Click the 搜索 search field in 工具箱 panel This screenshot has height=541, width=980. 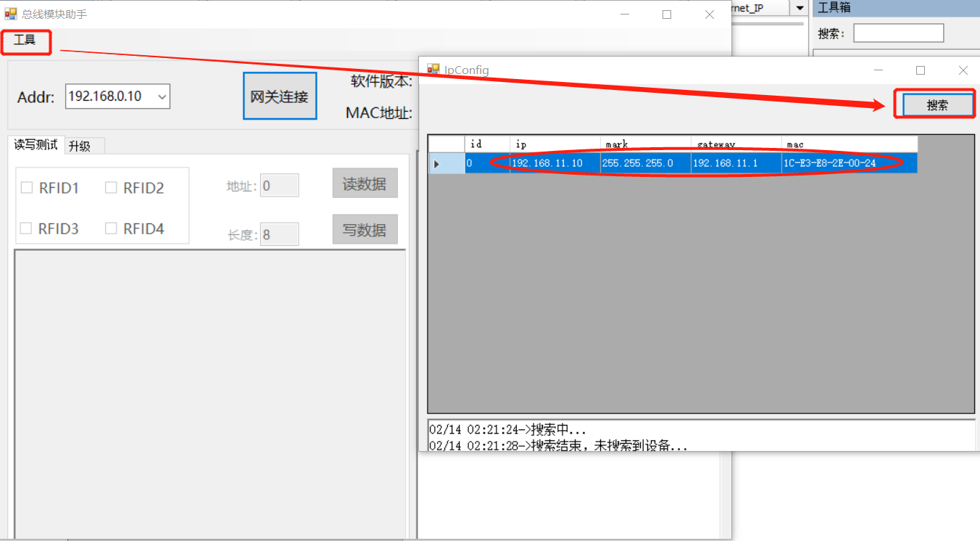tap(898, 32)
